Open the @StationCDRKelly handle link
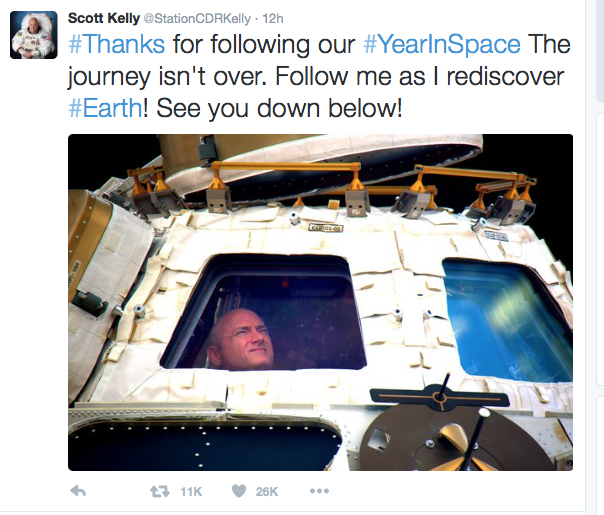The height and width of the screenshot is (515, 604). [x=197, y=18]
